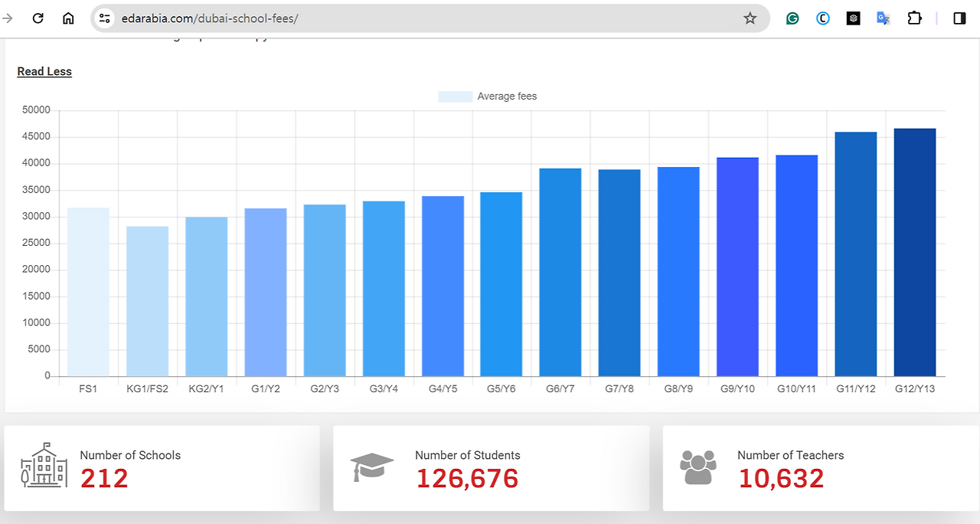Click the address bar URL field
This screenshot has height=524, width=980.
tap(429, 18)
